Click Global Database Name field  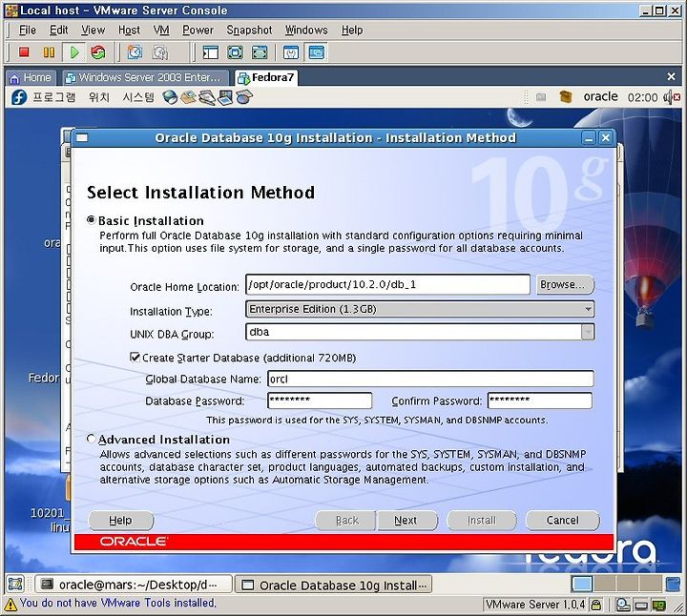click(430, 379)
